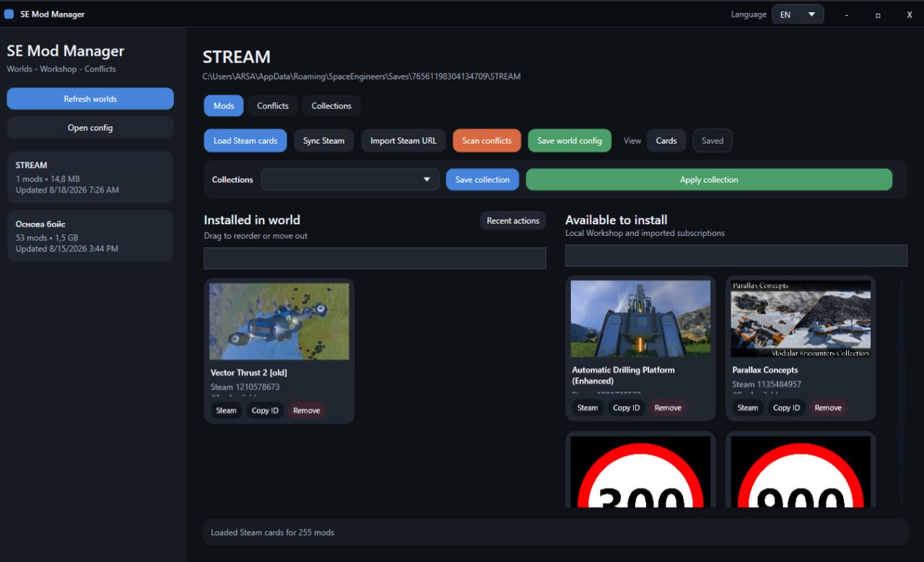
Task: Save the current collection
Action: [482, 180]
